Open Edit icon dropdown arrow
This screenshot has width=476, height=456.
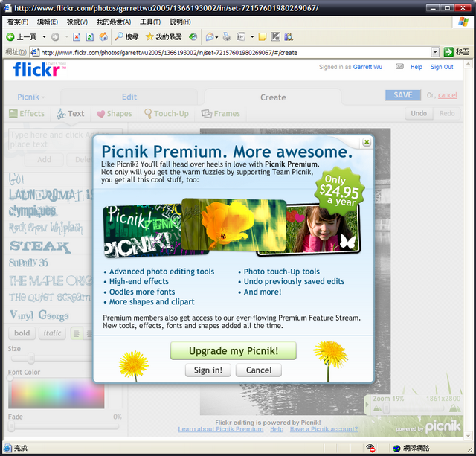click(x=252, y=37)
